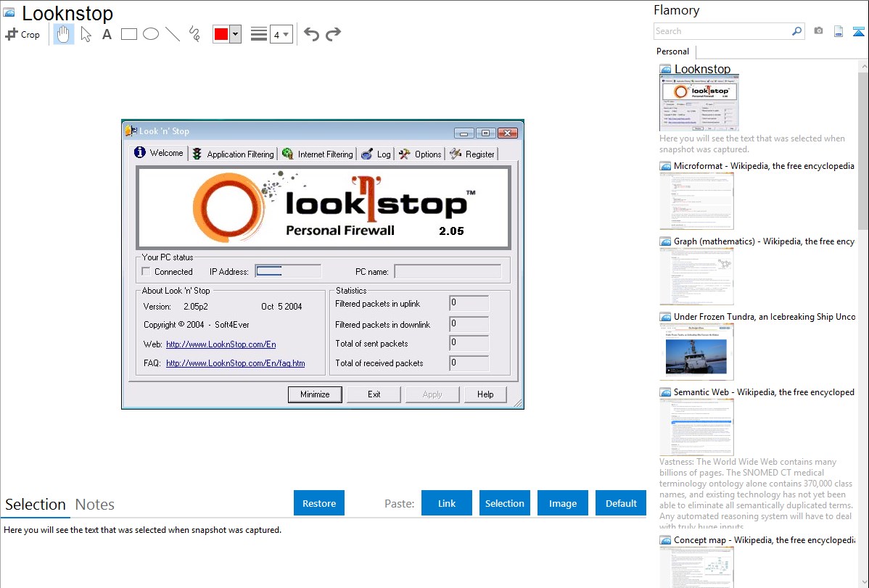
Task: Click the camera capture icon
Action: tap(818, 31)
